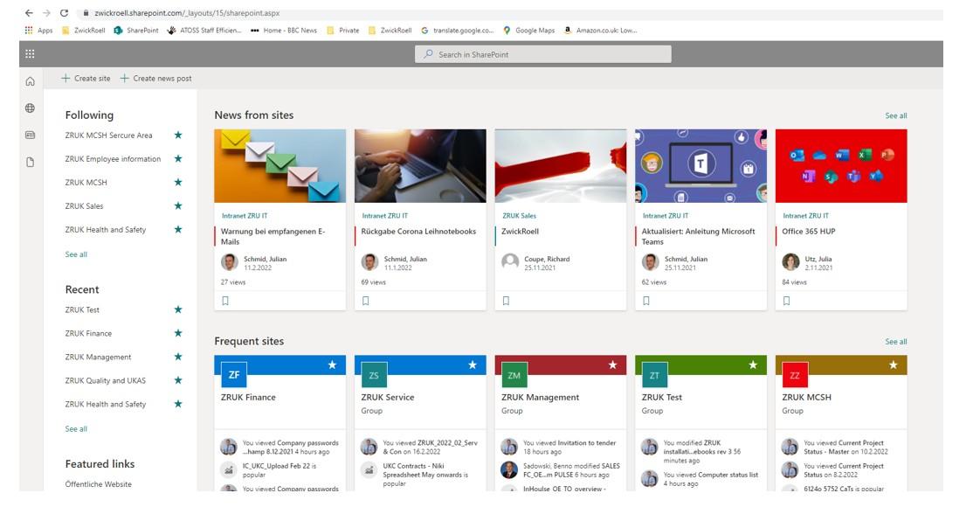Bookmark Rückgabe Corona Leihnotebooks news post
The image size is (980, 514).
(366, 301)
